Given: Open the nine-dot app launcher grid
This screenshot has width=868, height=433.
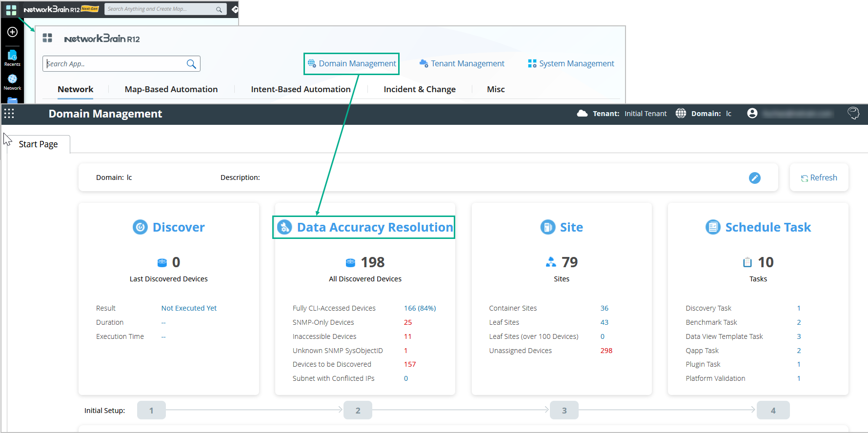Looking at the screenshot, I should [9, 114].
